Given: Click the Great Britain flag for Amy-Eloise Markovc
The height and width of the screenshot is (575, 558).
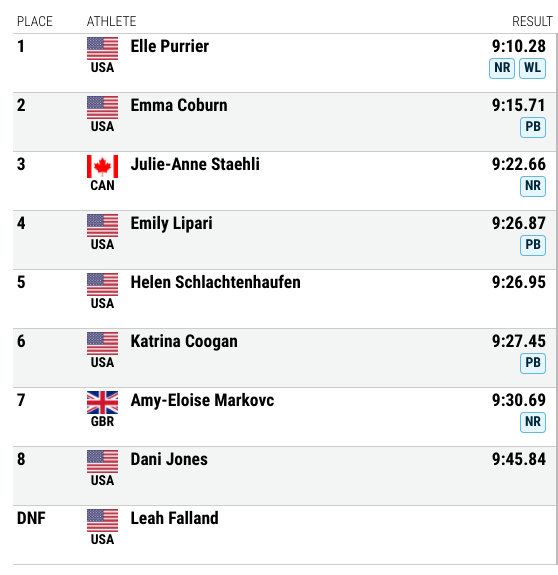Looking at the screenshot, I should click(102, 402).
